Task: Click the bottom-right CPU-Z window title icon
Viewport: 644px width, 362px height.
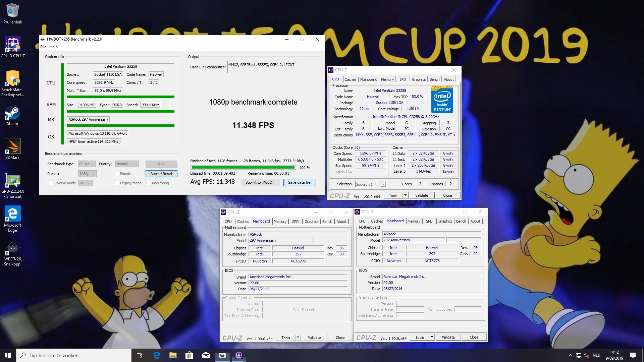Action: [x=357, y=212]
